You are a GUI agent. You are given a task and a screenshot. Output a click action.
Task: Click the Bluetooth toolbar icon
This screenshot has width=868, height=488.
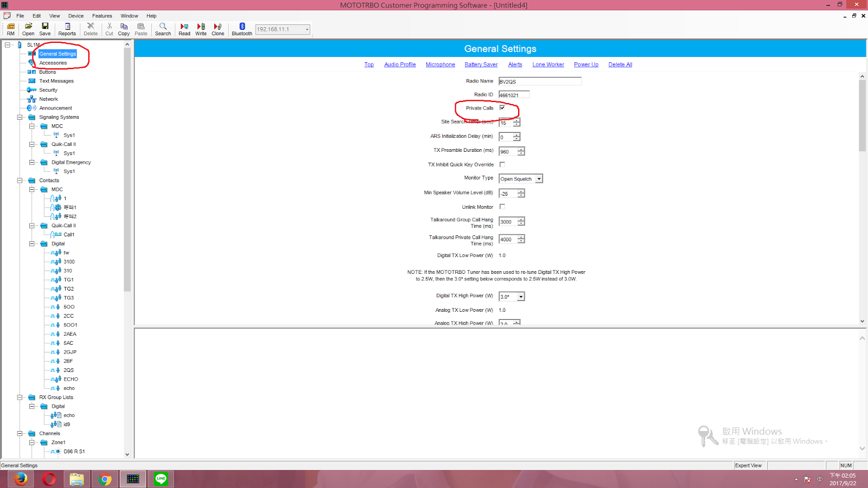pyautogui.click(x=242, y=29)
